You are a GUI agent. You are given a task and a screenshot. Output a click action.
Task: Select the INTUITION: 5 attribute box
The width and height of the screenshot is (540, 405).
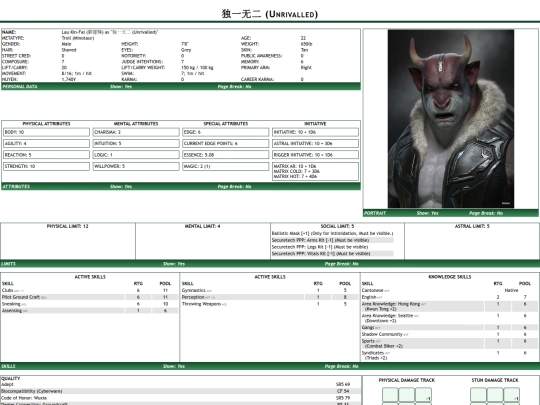coord(136,144)
